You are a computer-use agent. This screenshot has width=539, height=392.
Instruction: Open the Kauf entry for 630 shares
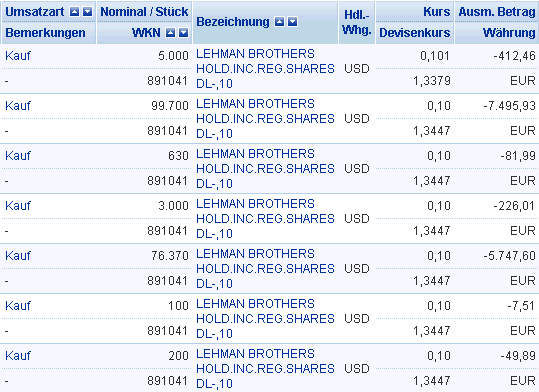pyautogui.click(x=18, y=156)
